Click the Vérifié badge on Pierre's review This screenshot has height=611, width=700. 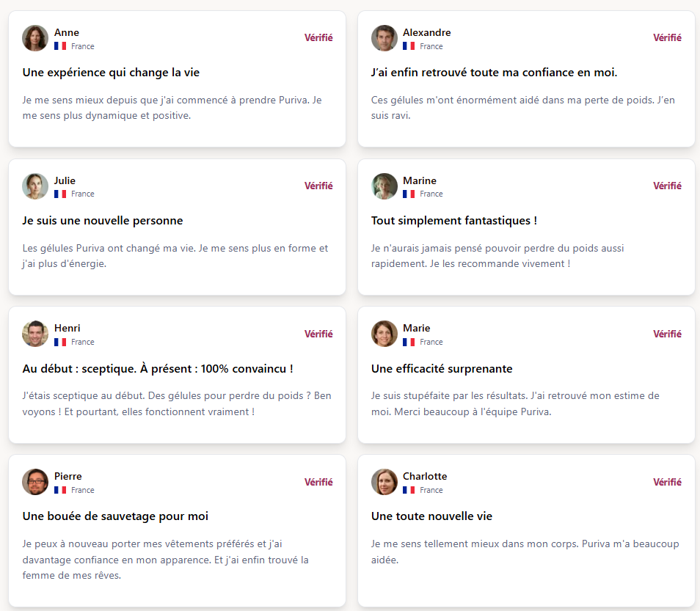pyautogui.click(x=318, y=482)
